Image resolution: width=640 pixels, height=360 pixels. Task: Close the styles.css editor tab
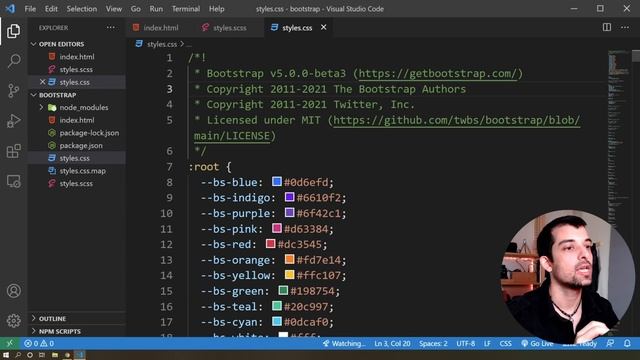(324, 27)
